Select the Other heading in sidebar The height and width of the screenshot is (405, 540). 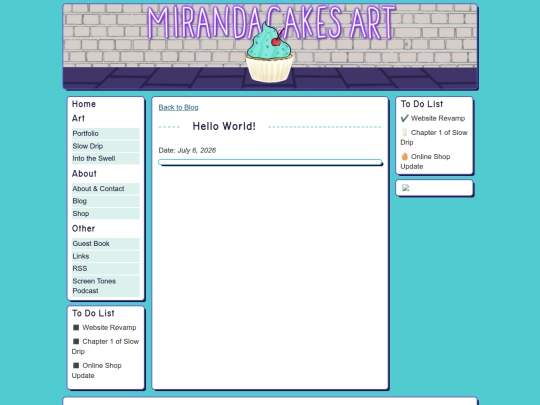pos(83,229)
